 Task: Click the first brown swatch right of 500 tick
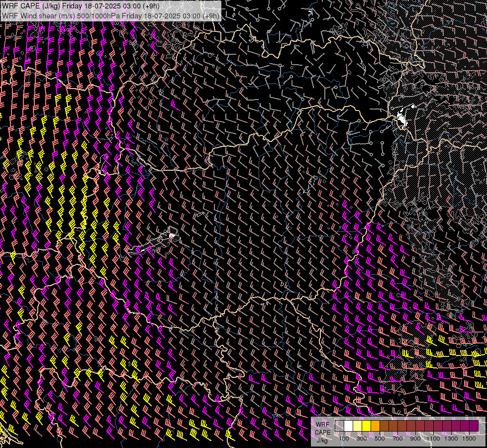click(384, 426)
